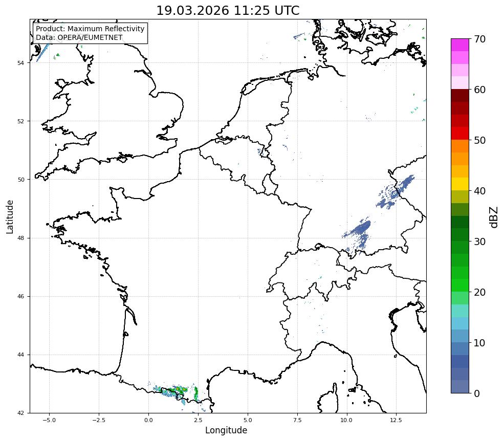504x440 pixels.
Task: Click the "Longitude" axis label
Action: pos(226,430)
